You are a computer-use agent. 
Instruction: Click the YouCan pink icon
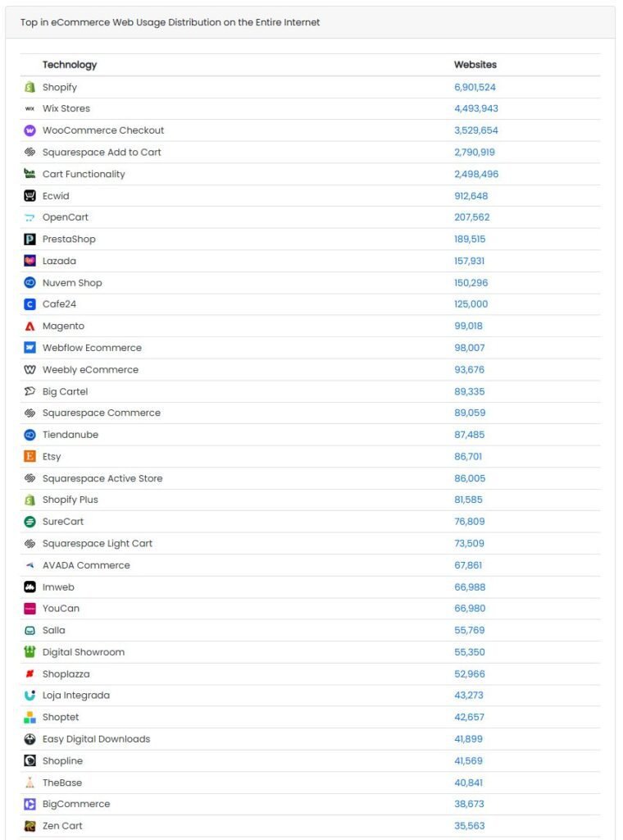pos(30,609)
